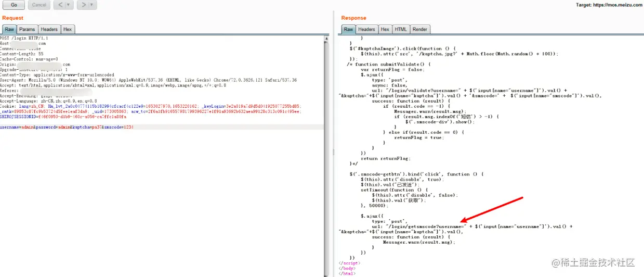
Task: Open the Hex tab in the Request panel
Action: coord(68,30)
